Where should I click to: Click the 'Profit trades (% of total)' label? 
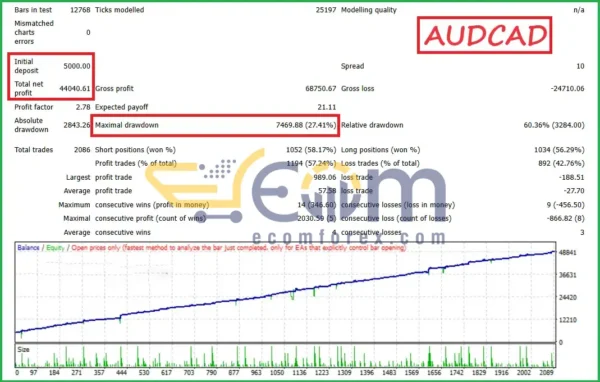[136, 163]
